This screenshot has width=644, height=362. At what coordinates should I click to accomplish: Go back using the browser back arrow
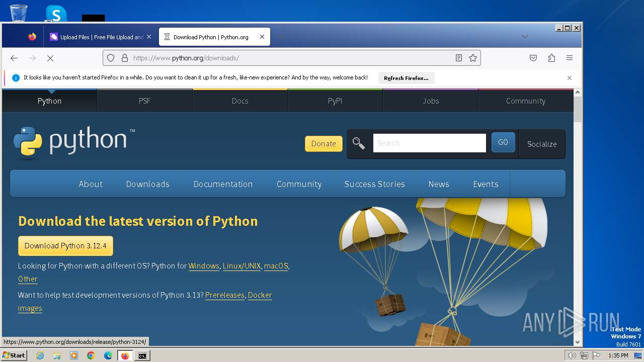pos(14,58)
